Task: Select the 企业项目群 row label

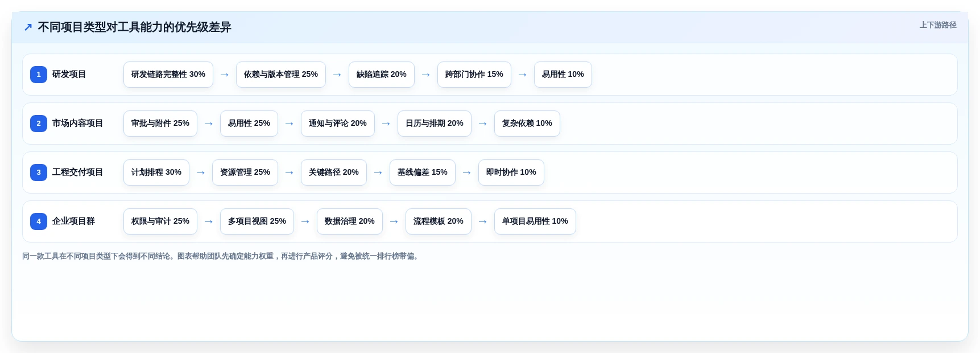Action: (x=73, y=221)
